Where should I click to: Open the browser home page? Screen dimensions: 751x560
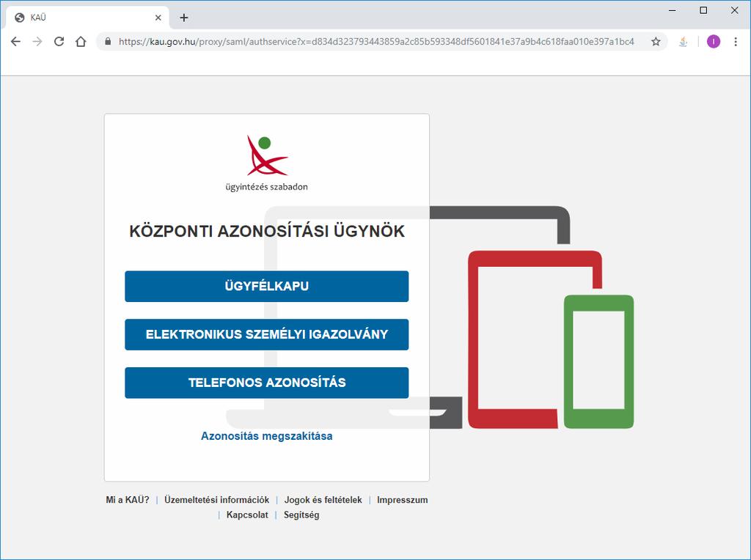[81, 42]
